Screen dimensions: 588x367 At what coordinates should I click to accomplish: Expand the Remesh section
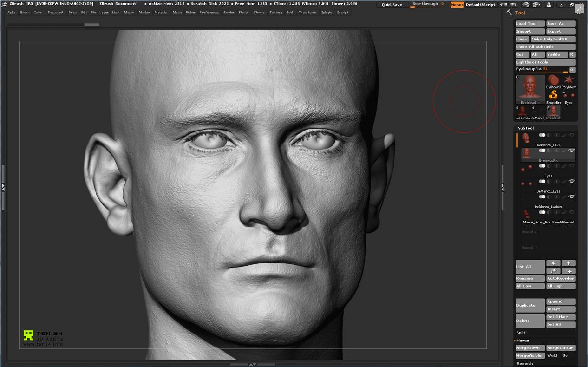[x=524, y=363]
